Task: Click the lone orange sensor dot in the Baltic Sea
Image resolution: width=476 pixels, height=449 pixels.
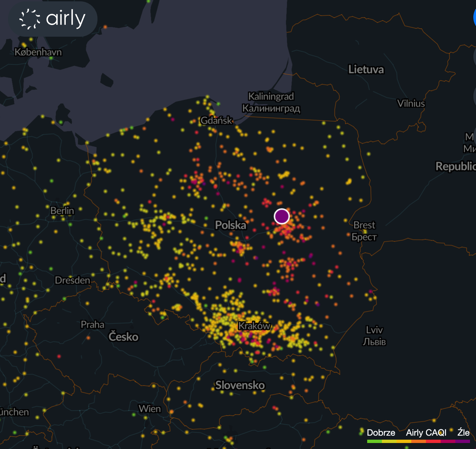Action: tap(105, 27)
